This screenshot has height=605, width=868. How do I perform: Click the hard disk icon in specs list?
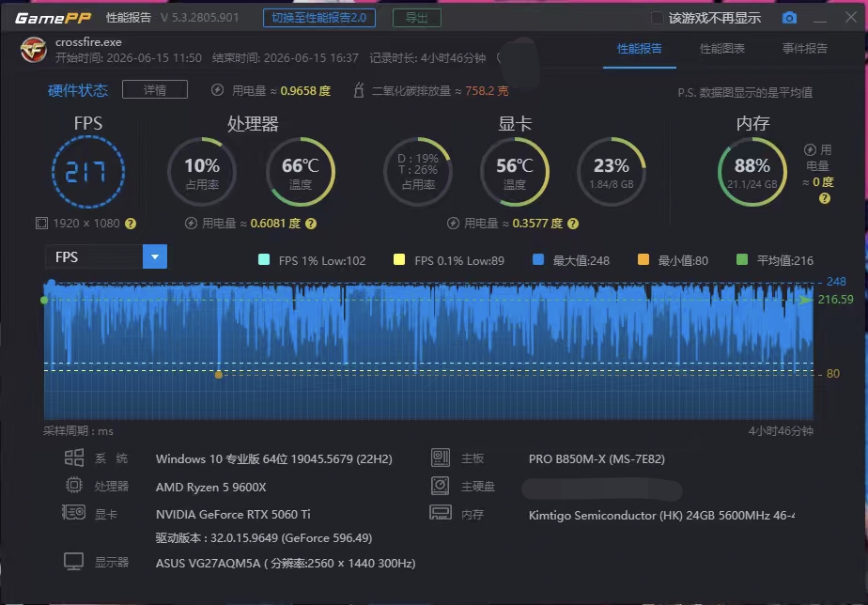click(x=441, y=486)
